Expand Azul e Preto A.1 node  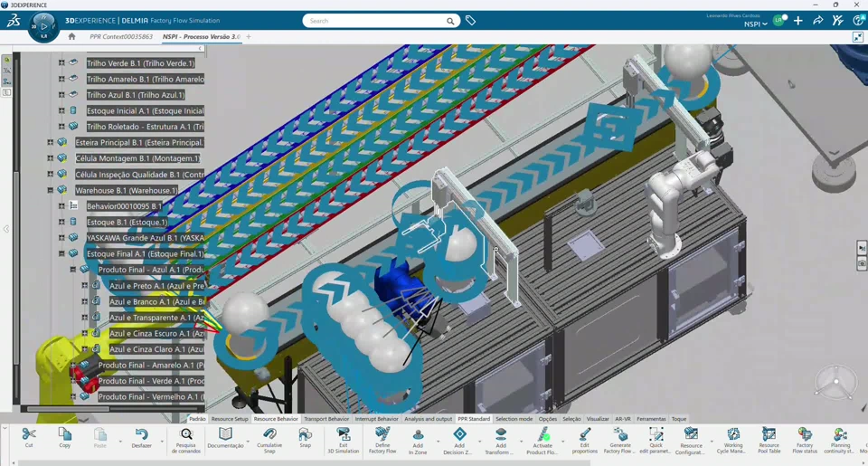click(x=85, y=286)
